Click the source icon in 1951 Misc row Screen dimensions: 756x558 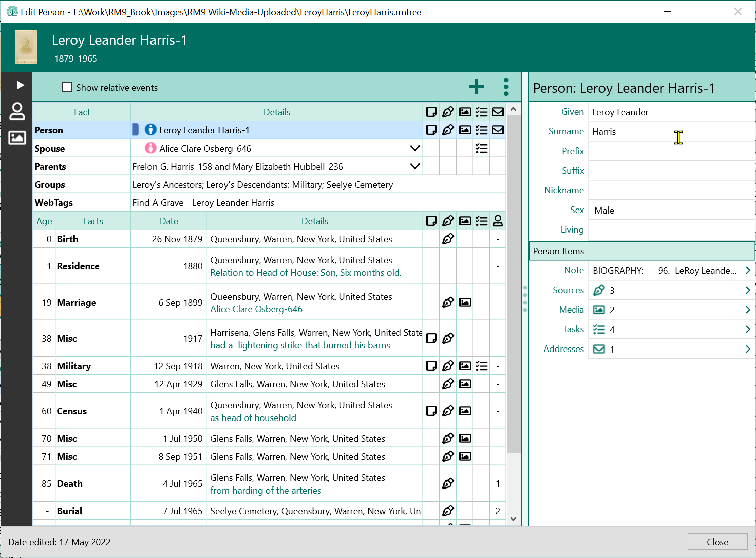448,456
